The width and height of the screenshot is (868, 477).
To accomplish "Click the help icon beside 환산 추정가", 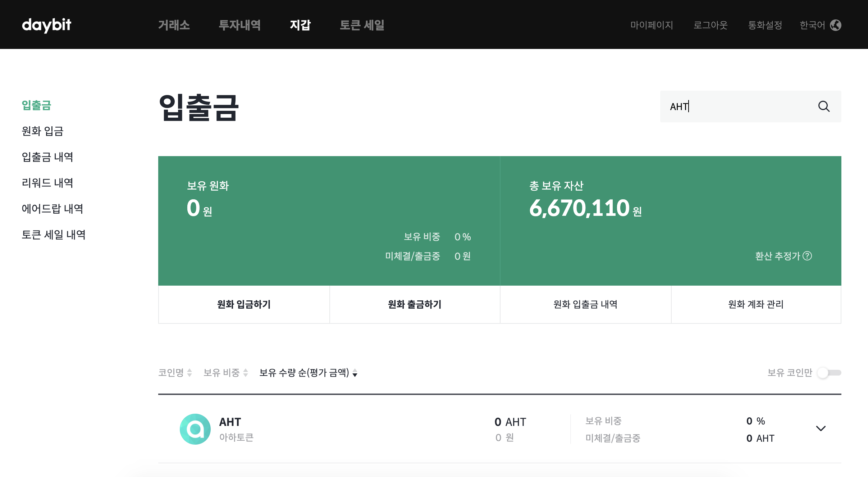I will pos(807,256).
